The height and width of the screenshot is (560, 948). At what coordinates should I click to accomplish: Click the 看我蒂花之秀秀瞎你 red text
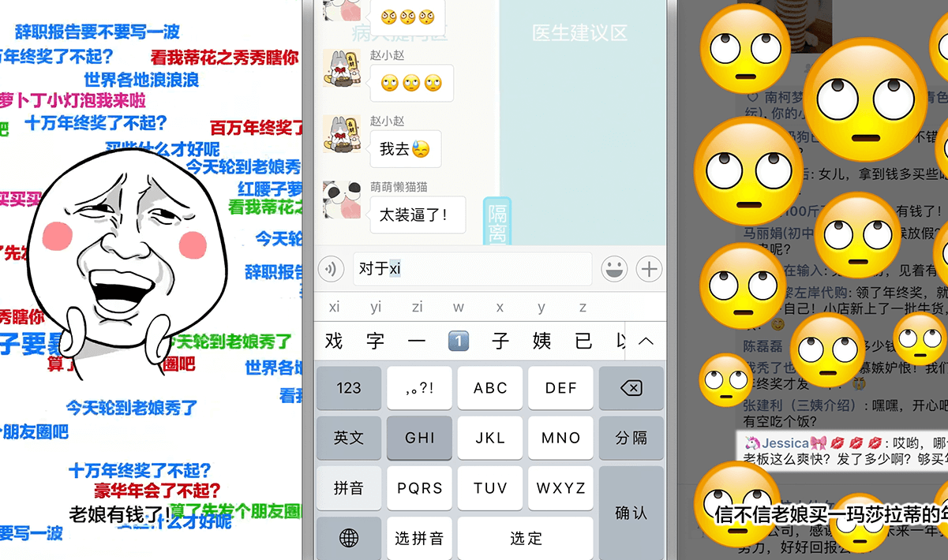(x=224, y=57)
